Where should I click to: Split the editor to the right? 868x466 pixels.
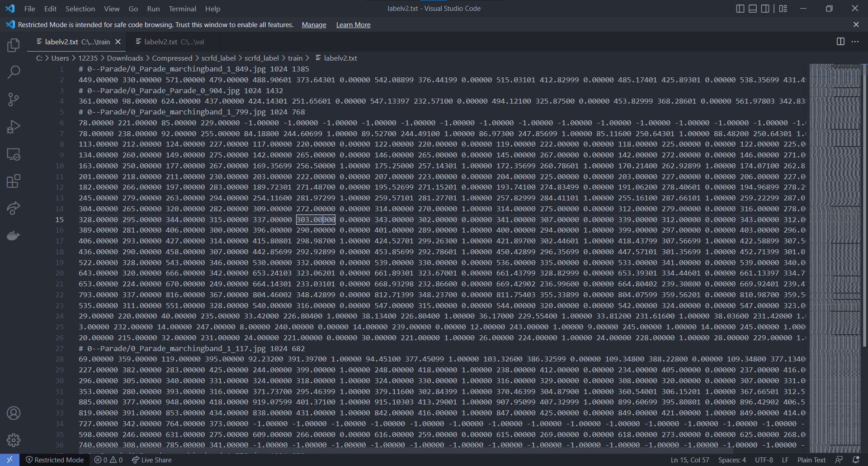tap(840, 42)
